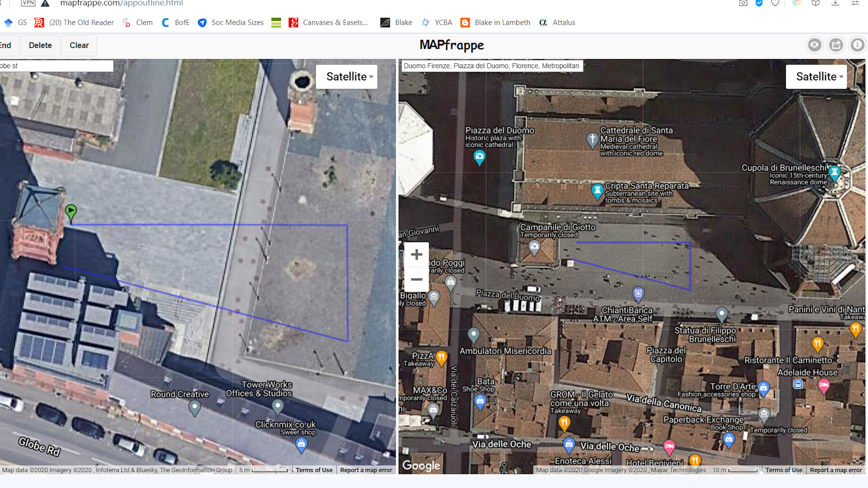The height and width of the screenshot is (488, 868).
Task: Open right map Satellite type dropdown
Action: coord(816,77)
